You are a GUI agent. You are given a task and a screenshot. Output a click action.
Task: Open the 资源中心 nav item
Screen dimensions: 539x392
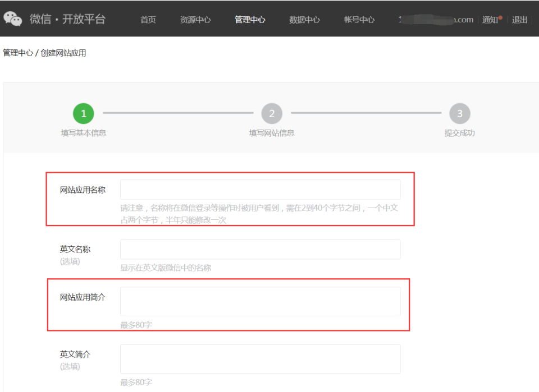tap(195, 20)
